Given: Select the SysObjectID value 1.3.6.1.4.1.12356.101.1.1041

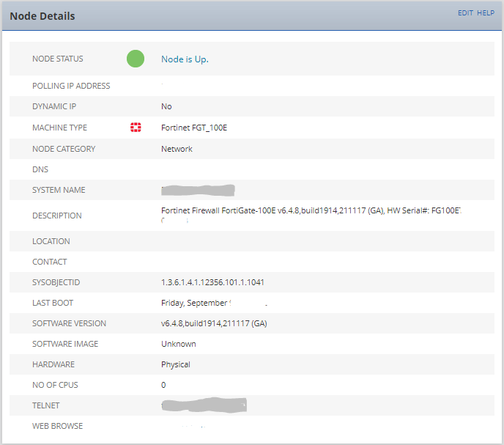Looking at the screenshot, I should click(212, 282).
